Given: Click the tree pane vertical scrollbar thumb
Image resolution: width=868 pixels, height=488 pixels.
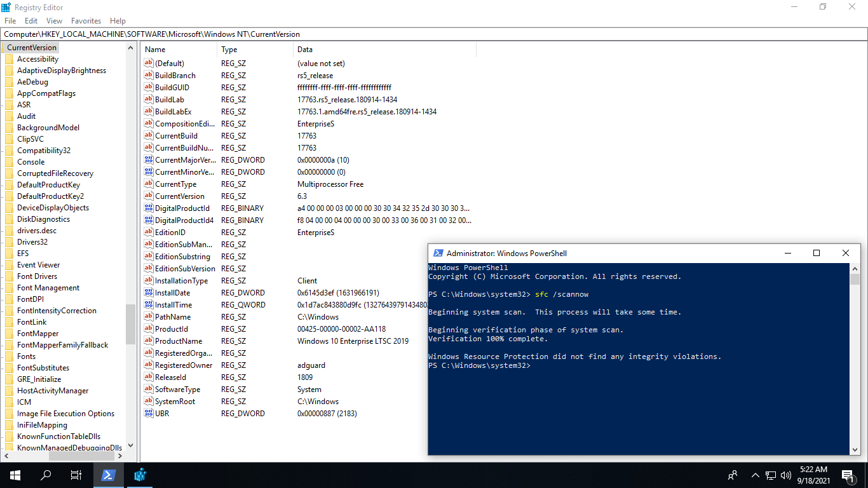Looking at the screenshot, I should 131,324.
